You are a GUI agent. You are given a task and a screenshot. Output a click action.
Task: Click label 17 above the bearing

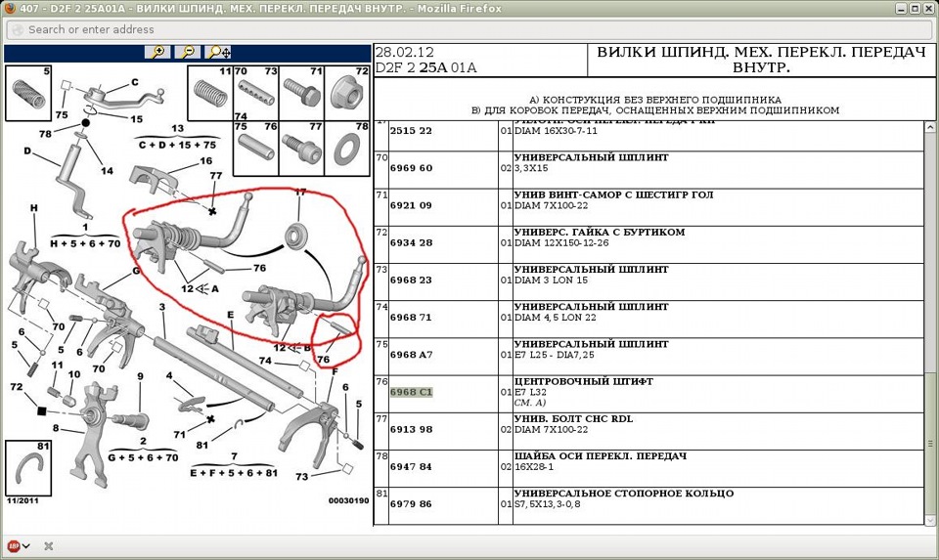point(300,193)
